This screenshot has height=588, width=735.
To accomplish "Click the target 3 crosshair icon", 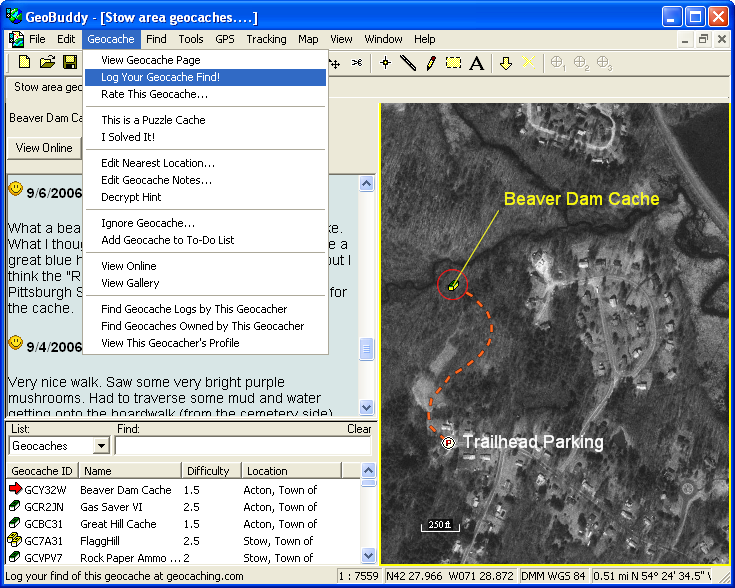I will tap(604, 63).
